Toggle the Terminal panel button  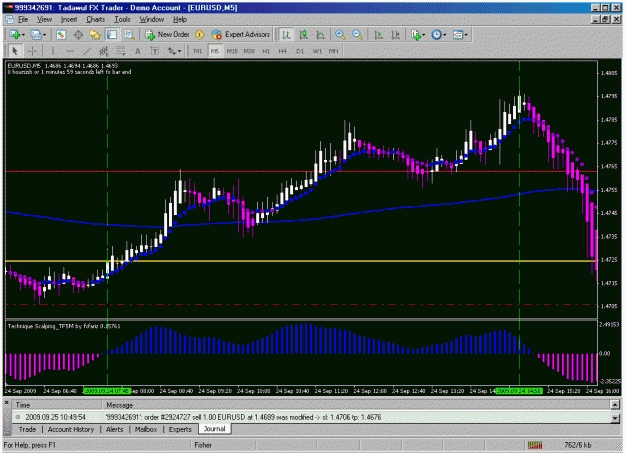[x=112, y=35]
